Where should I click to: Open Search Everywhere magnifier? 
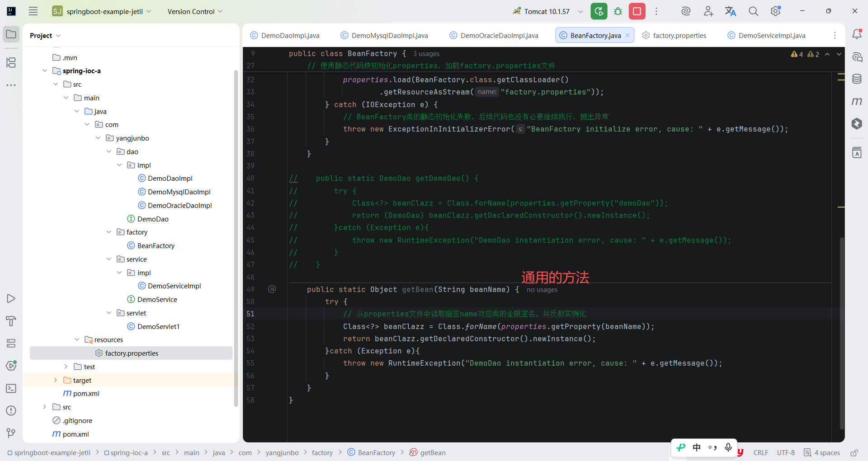753,11
